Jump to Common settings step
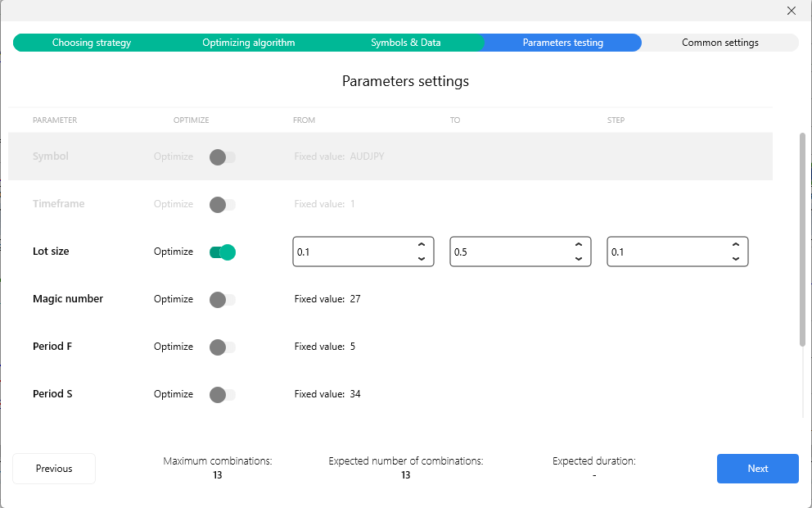This screenshot has width=812, height=508. pos(720,43)
